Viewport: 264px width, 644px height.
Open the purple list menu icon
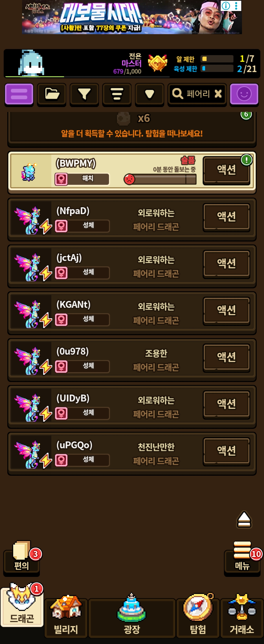(19, 94)
